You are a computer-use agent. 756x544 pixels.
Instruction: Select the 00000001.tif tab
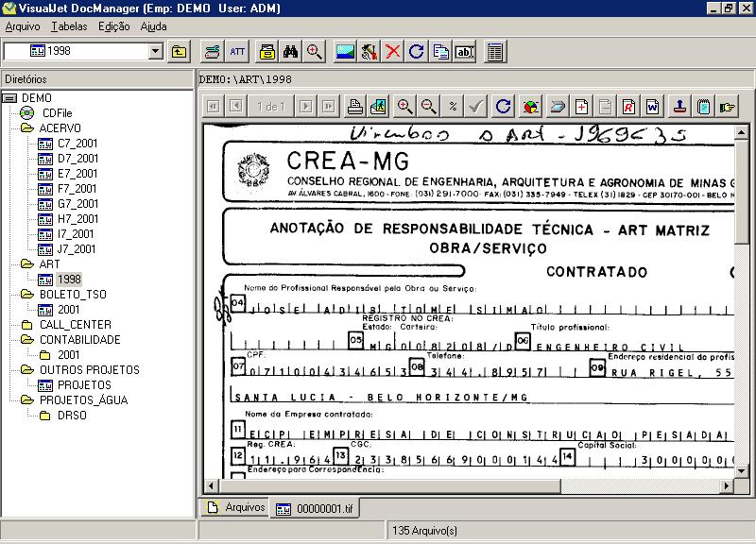click(x=315, y=509)
